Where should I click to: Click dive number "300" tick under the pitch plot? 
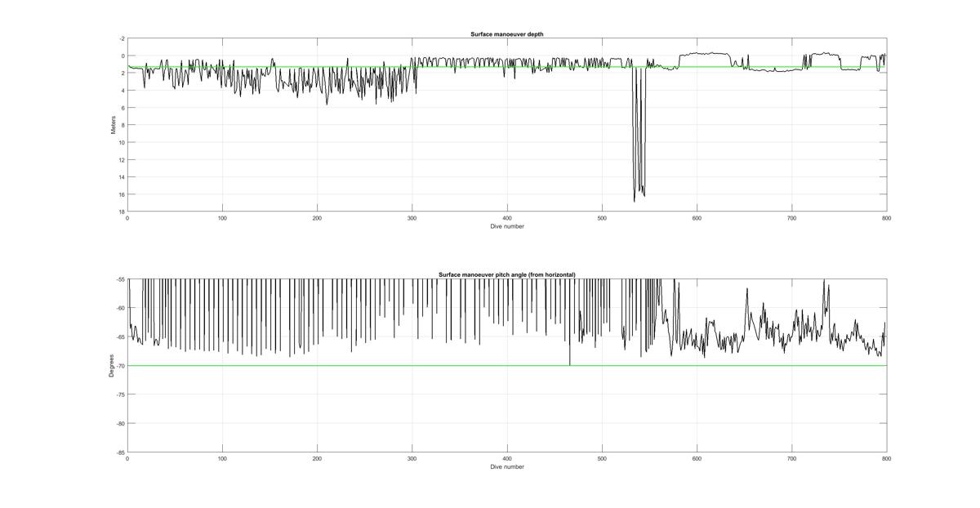(412, 459)
